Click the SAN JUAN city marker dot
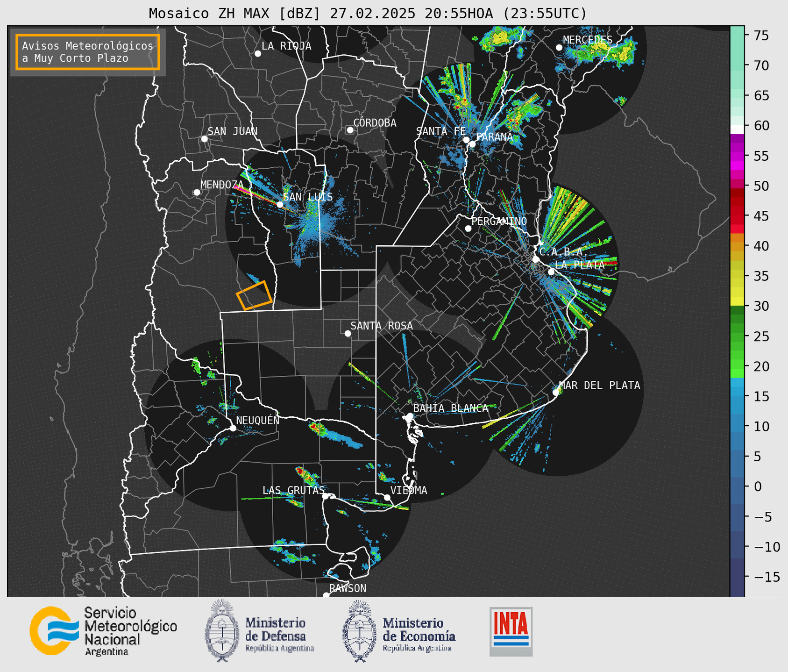The height and width of the screenshot is (672, 788). pos(204,139)
